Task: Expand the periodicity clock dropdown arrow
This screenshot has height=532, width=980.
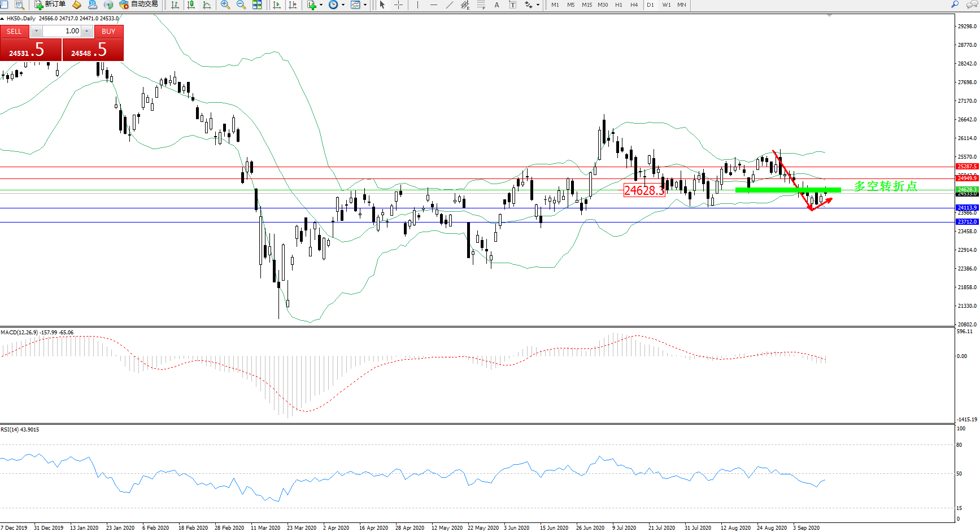Action: [343, 5]
